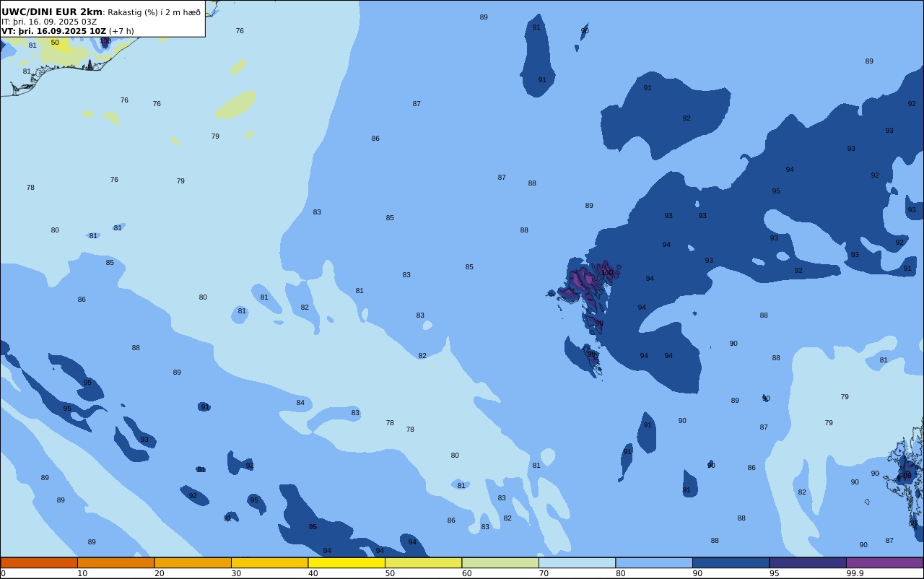Click the '60' legend scale label

[466, 573]
